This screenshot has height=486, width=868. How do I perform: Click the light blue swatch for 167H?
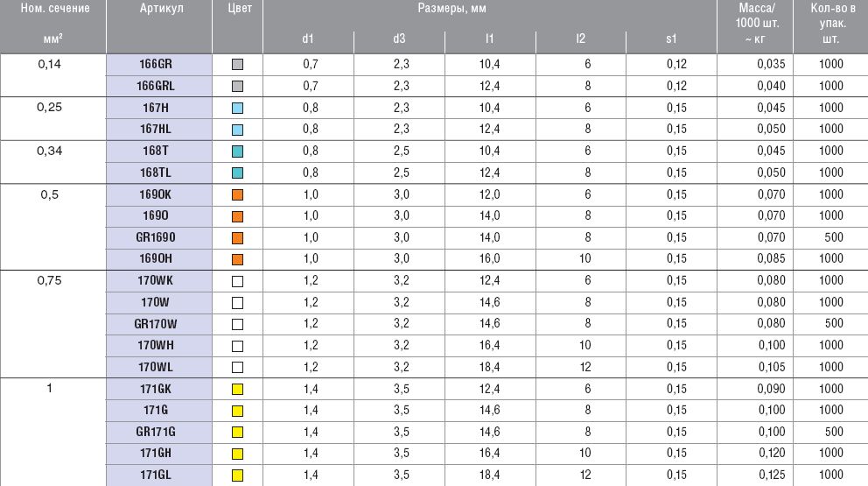237,108
